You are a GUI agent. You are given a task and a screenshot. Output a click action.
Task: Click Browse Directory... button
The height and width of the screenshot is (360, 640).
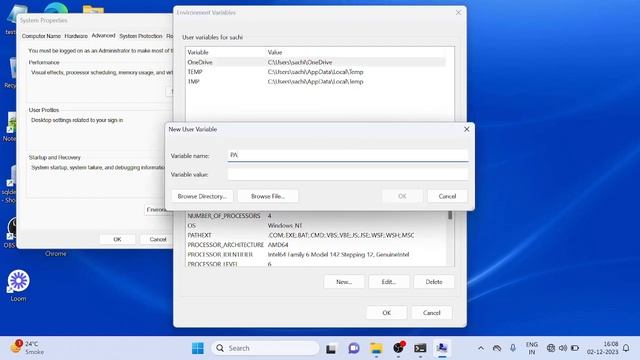[x=202, y=196]
